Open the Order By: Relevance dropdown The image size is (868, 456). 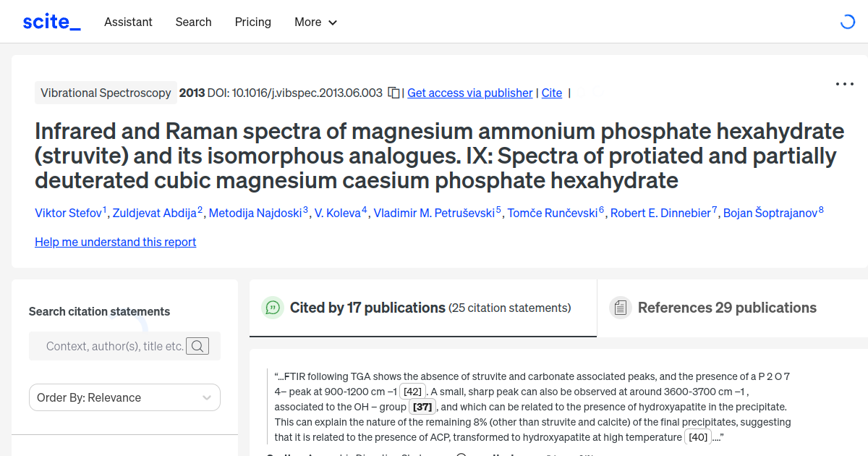(124, 397)
